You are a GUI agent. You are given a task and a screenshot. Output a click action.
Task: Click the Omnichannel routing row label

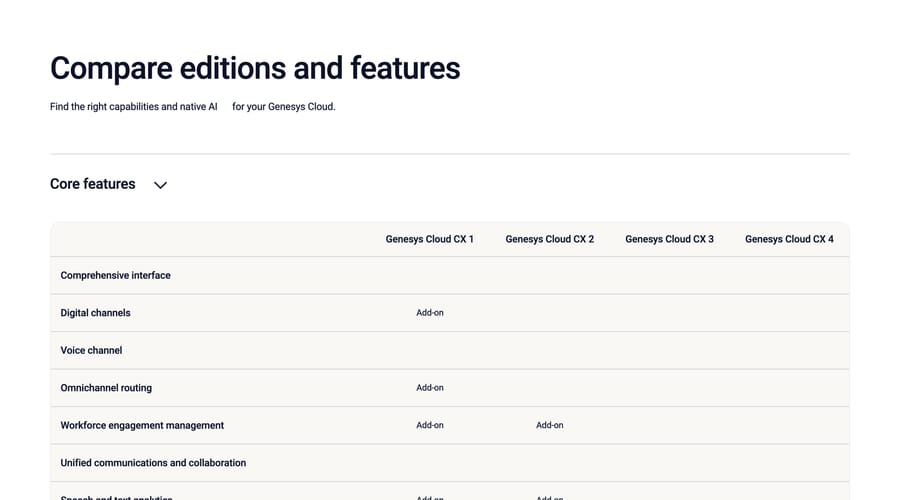pos(106,387)
